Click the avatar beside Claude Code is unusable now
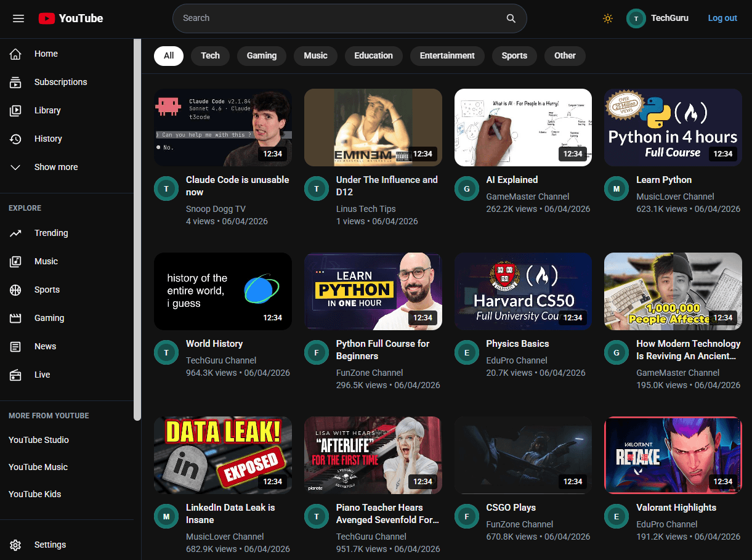The image size is (752, 560). pyautogui.click(x=166, y=189)
